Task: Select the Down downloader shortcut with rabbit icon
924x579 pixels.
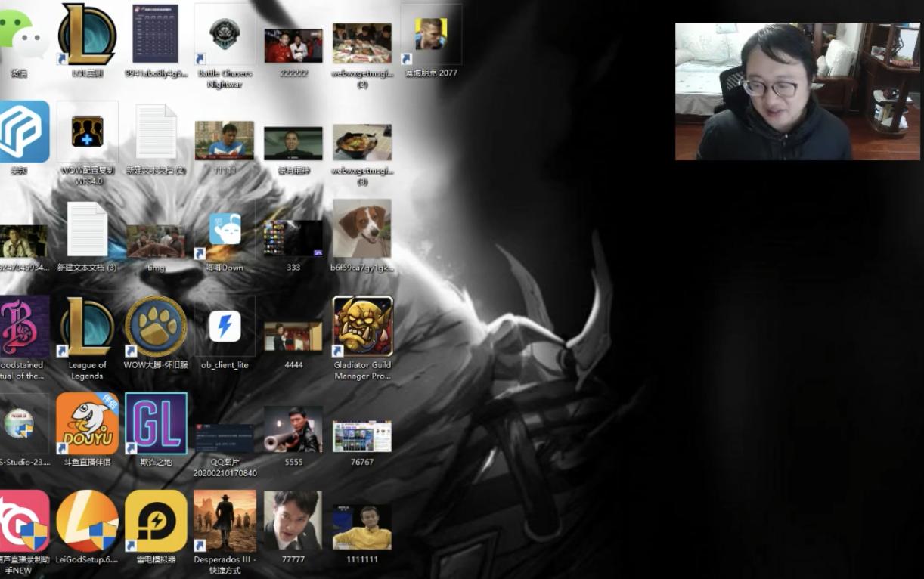Action: pos(225,229)
